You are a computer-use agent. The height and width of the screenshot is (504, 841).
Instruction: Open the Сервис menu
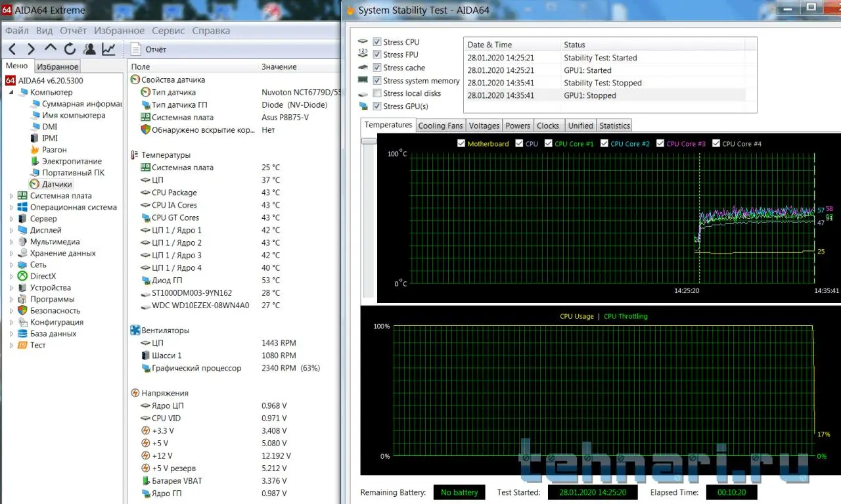click(x=168, y=31)
